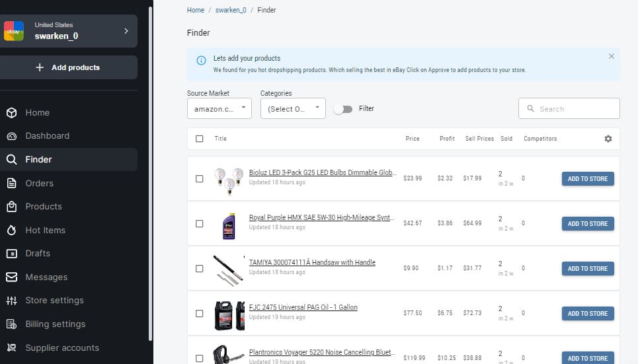Screen dimensions: 638x364
Task: Click the search magnifier icon in Search box
Action: coord(531,108)
